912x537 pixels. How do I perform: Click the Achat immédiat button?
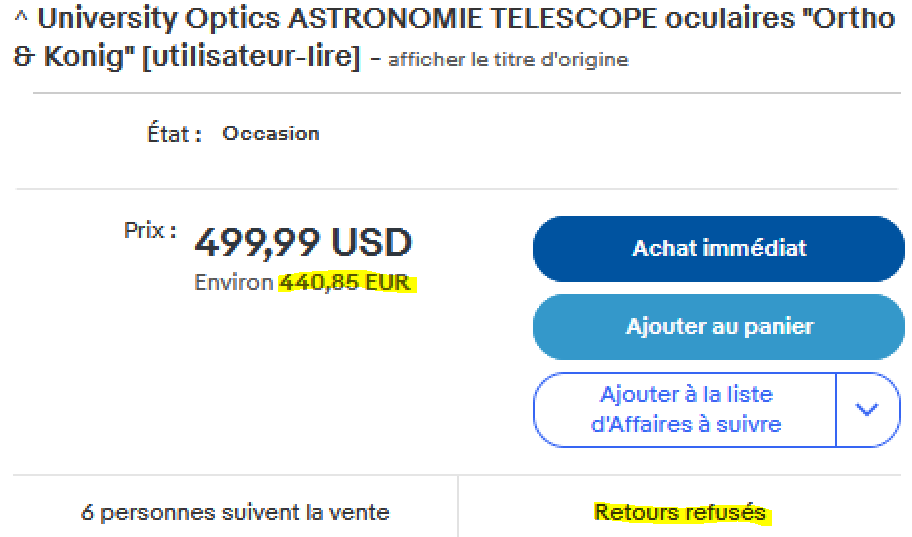coord(718,249)
